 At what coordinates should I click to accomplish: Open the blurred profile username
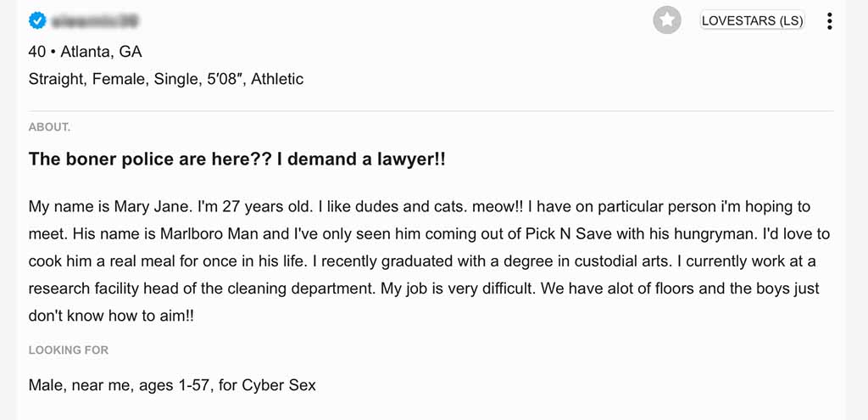click(x=95, y=21)
